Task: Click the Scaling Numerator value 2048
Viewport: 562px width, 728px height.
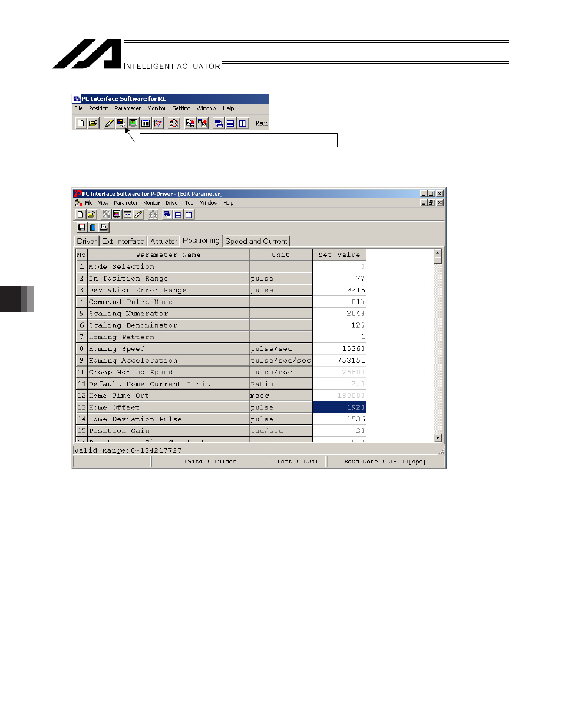Action: click(x=339, y=314)
